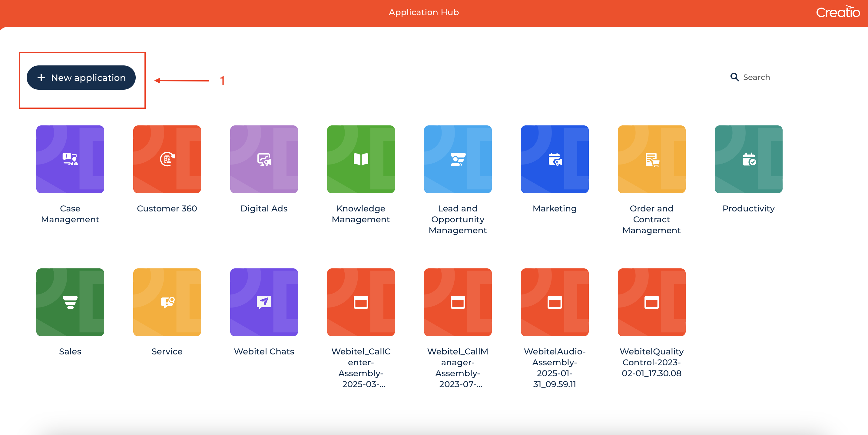868x435 pixels.
Task: Click the WebitelAudio-Assembly-2025-01-31 label
Action: click(x=555, y=368)
